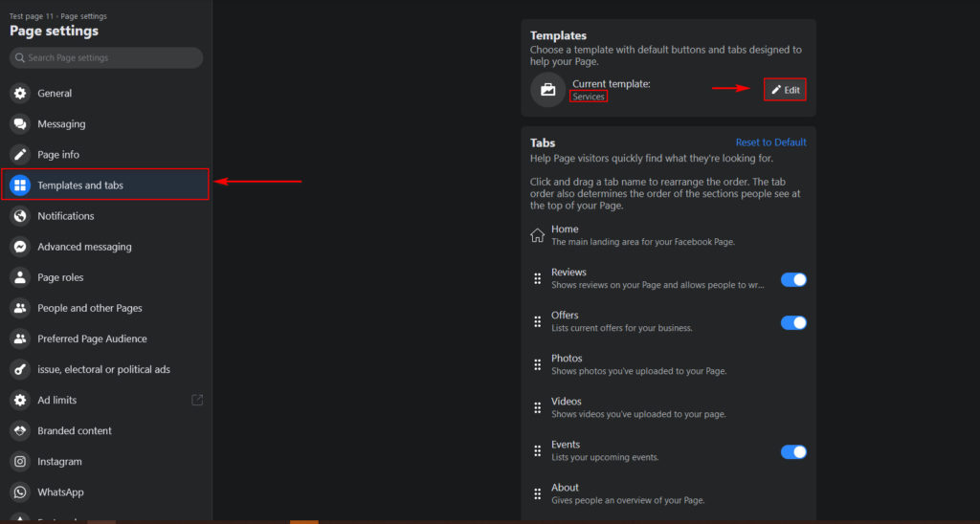Click the Preferred Page Audience icon
Image resolution: width=980 pixels, height=524 pixels.
coord(20,338)
